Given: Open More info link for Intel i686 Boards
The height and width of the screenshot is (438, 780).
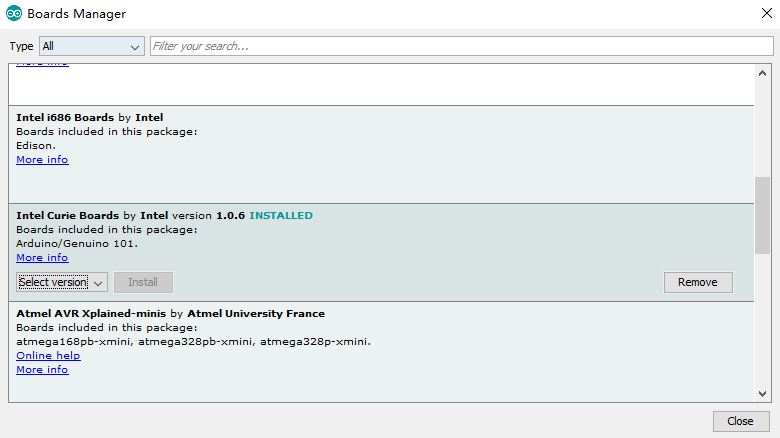Looking at the screenshot, I should (42, 160).
